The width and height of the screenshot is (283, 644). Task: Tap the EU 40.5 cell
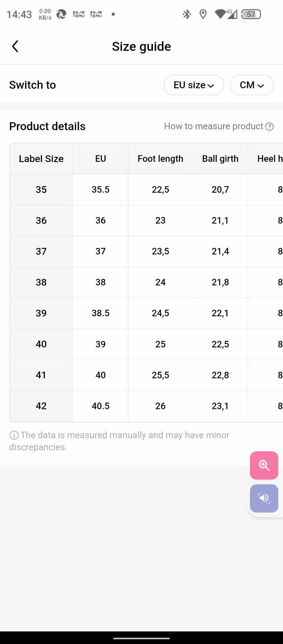coord(100,406)
